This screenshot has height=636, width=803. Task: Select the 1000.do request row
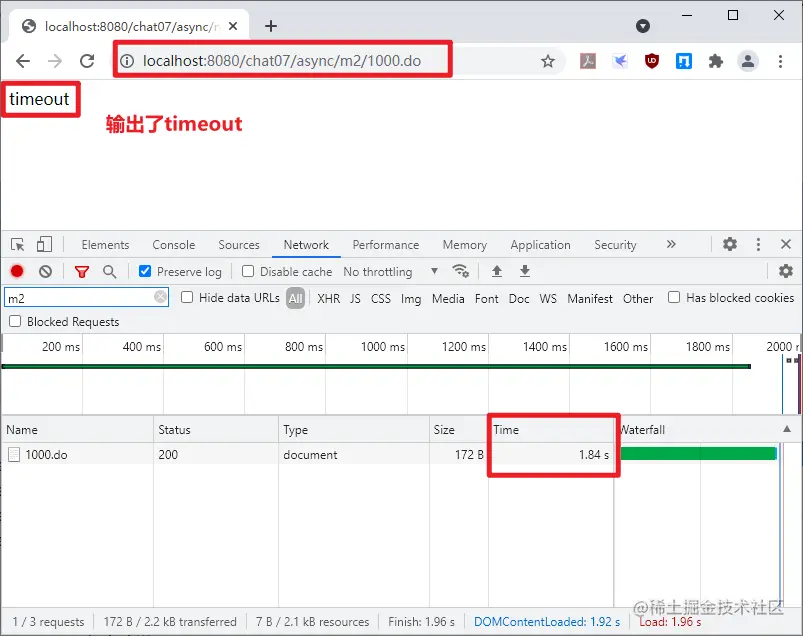pos(401,454)
